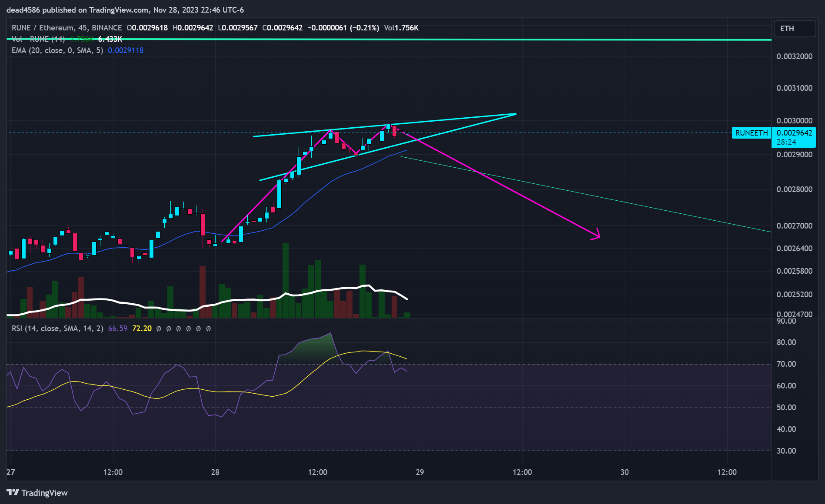Click the 0.0026400 price axis label
This screenshot has height=504, width=825.
795,249
